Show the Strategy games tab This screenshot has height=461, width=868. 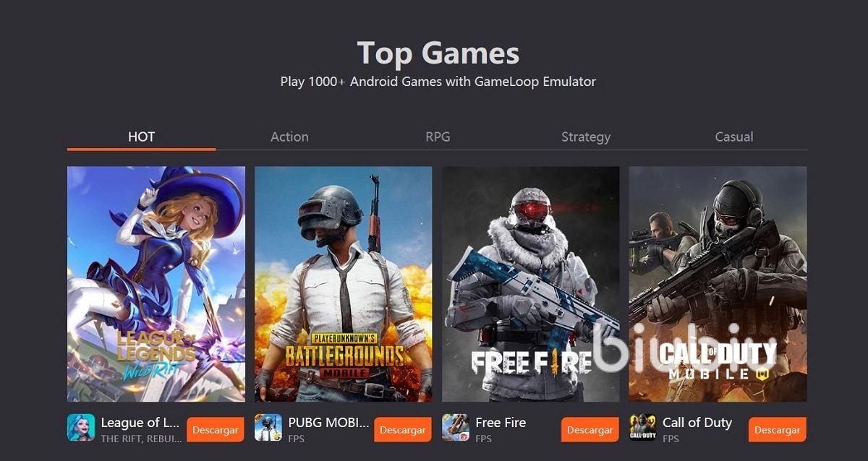[586, 137]
